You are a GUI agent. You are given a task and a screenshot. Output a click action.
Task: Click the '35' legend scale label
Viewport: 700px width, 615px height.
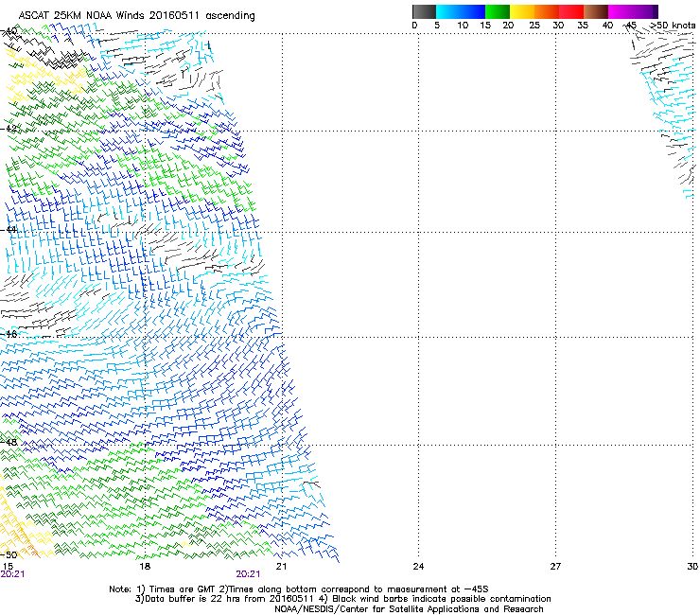pos(583,26)
